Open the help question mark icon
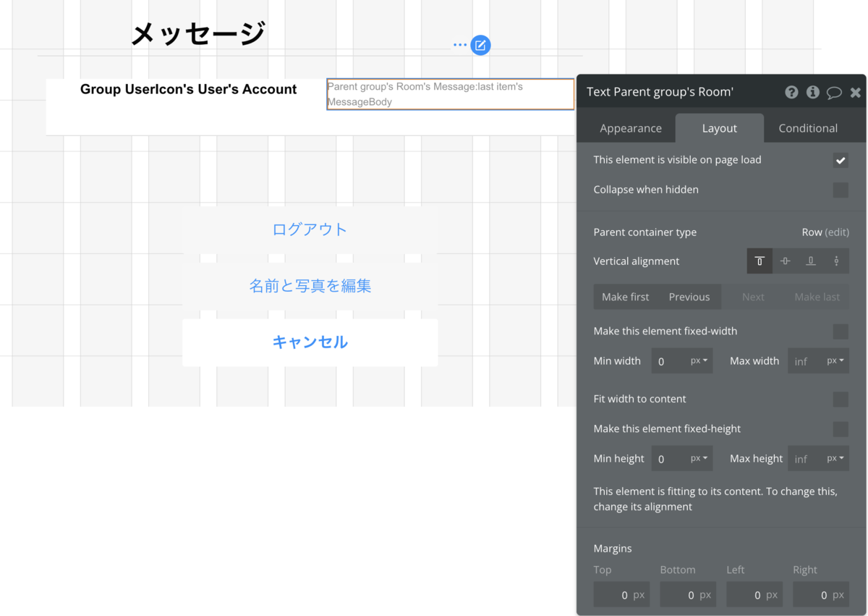 [x=791, y=92]
